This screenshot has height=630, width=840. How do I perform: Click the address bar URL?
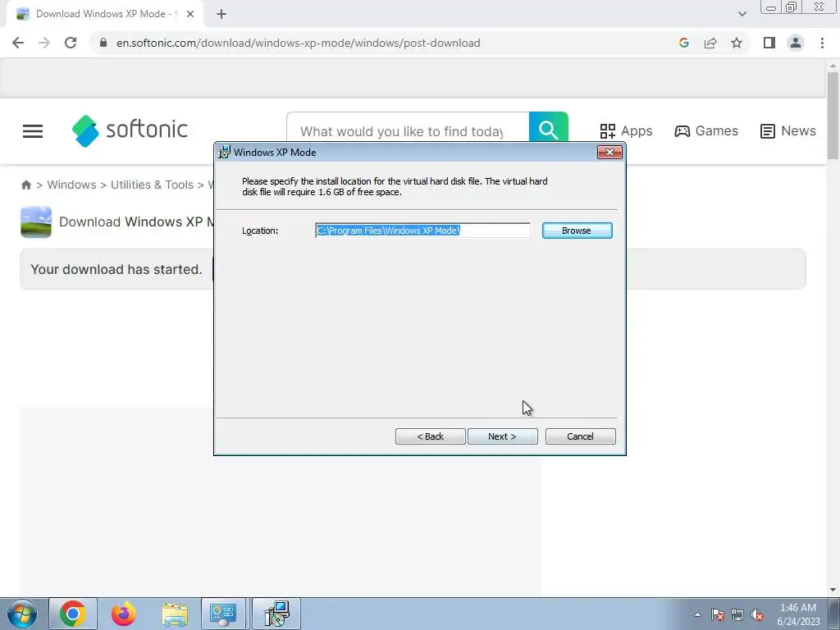point(298,43)
